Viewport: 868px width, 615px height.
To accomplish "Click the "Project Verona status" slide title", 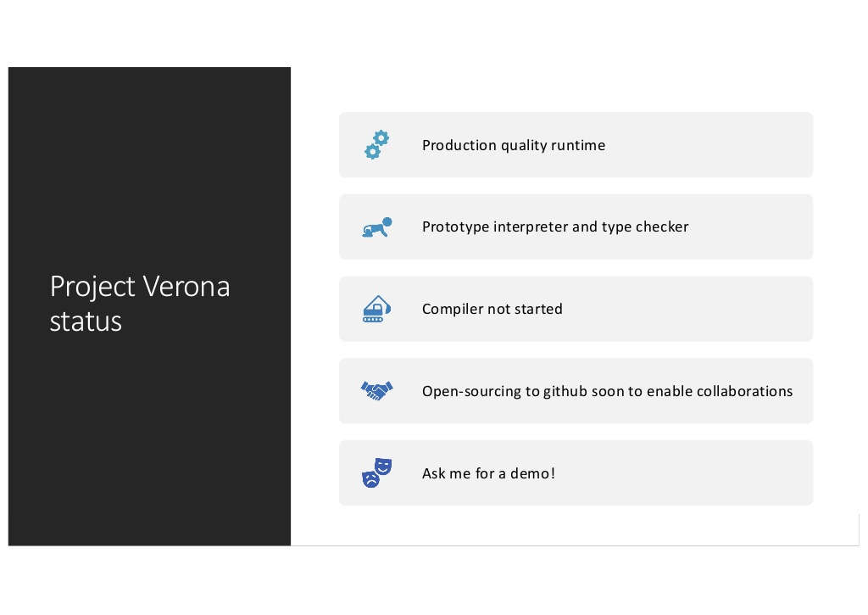I will [140, 304].
